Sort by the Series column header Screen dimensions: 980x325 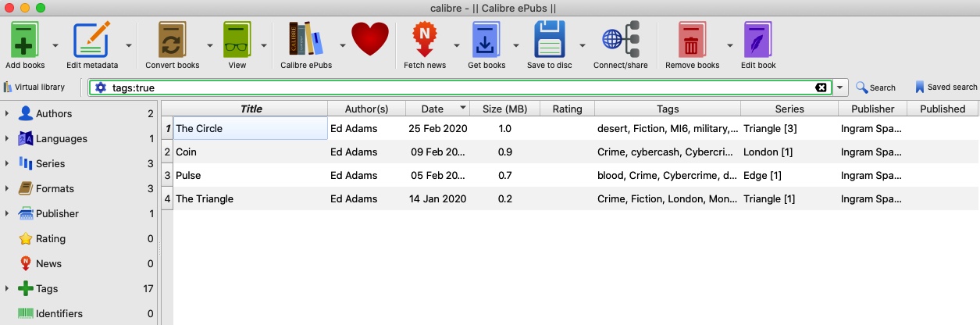[x=789, y=109]
